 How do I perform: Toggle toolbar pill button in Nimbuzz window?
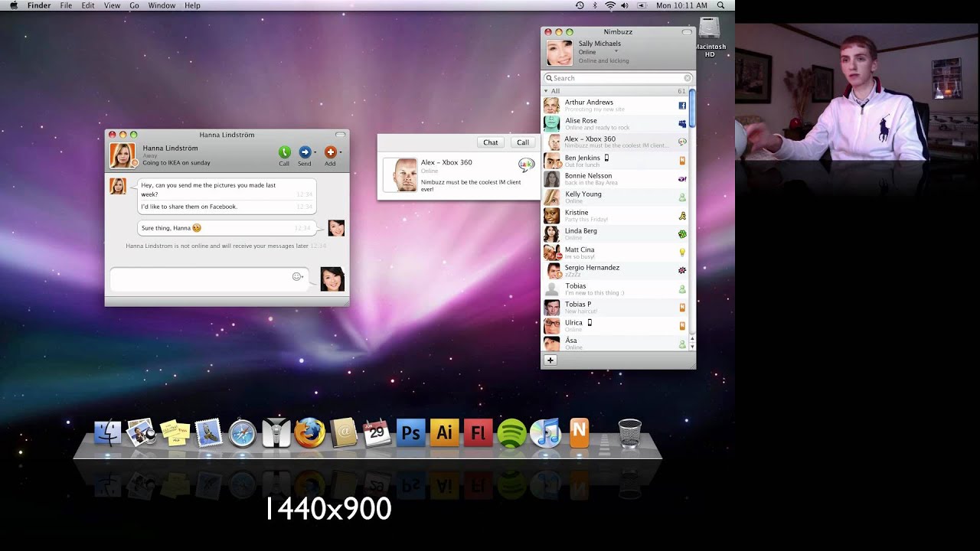tap(687, 32)
